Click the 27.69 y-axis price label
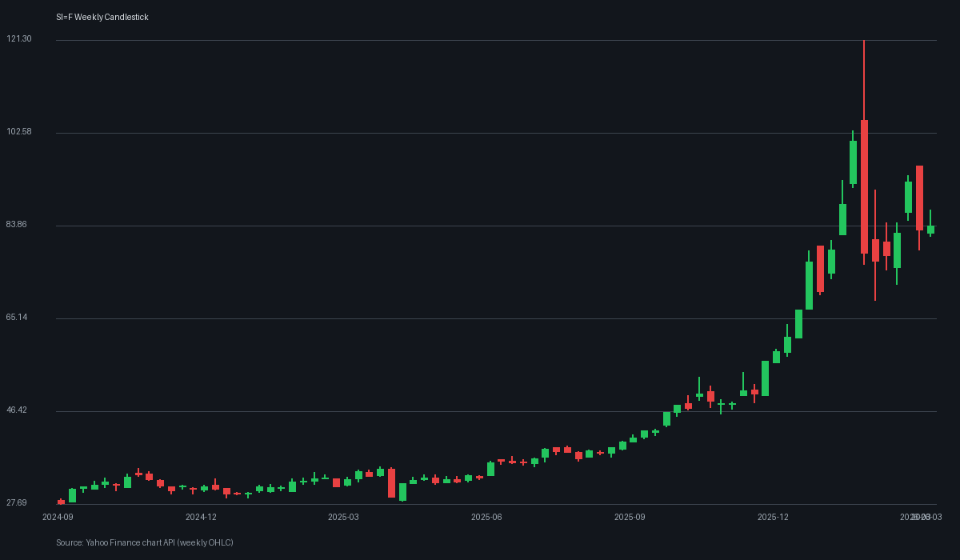The width and height of the screenshot is (960, 560). pyautogui.click(x=17, y=503)
